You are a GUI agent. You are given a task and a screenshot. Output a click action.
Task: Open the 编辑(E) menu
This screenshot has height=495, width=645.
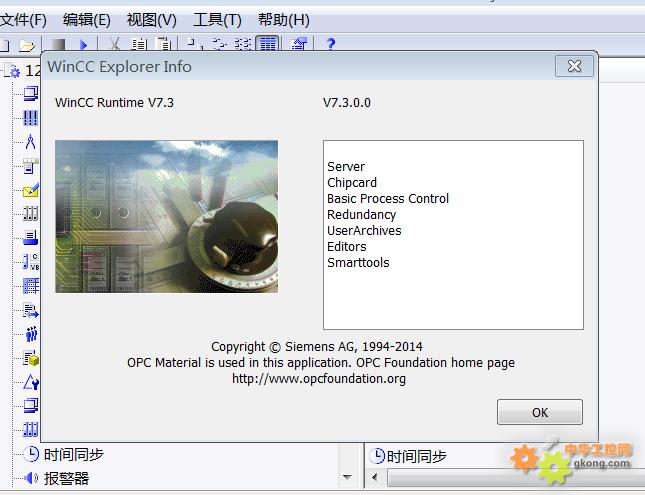[87, 20]
